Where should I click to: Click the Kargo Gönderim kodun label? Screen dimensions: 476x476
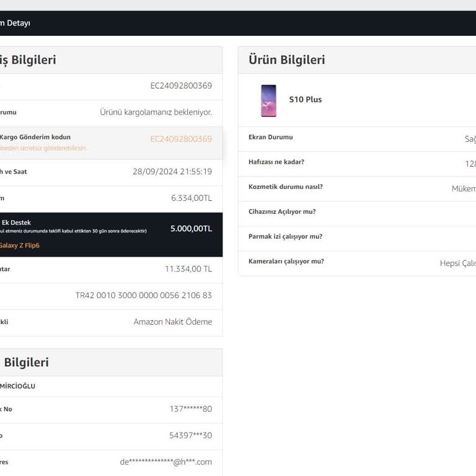(x=35, y=137)
